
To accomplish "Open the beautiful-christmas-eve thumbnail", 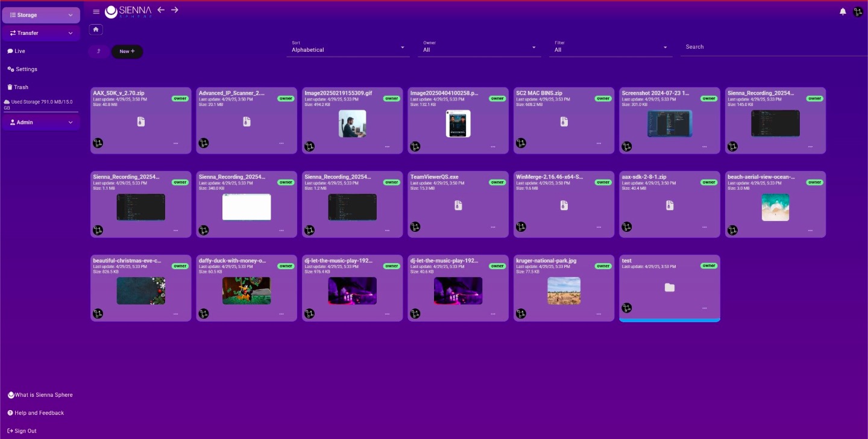I will point(140,290).
